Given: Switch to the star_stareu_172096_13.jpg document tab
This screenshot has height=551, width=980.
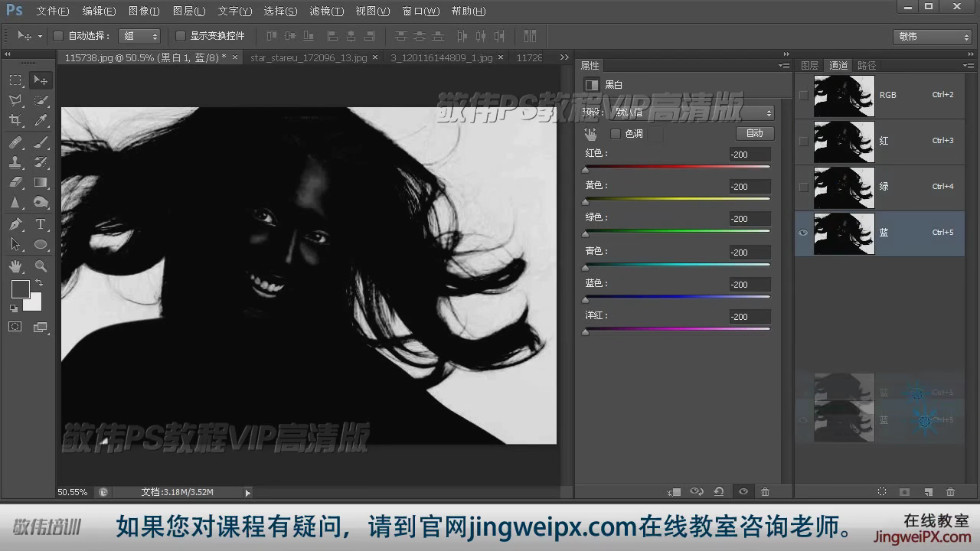Looking at the screenshot, I should [x=309, y=57].
